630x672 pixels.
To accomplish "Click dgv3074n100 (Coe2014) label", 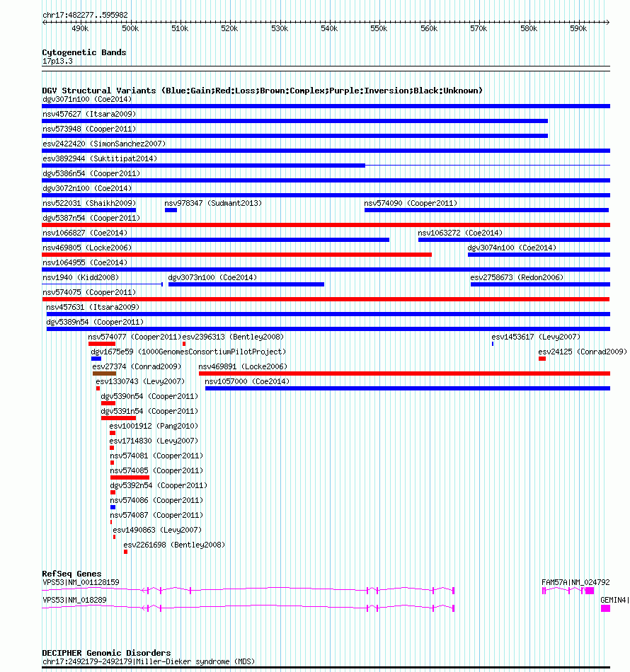I will (512, 248).
